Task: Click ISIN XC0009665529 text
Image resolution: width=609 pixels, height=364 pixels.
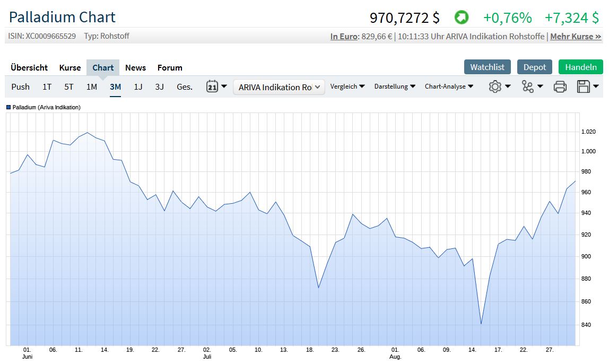Action: [42, 36]
